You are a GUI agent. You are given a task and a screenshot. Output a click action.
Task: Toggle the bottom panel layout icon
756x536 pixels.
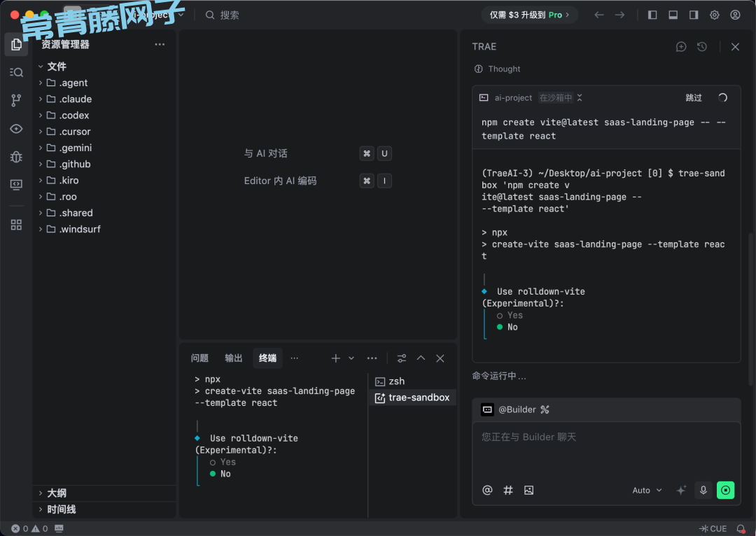(x=673, y=15)
